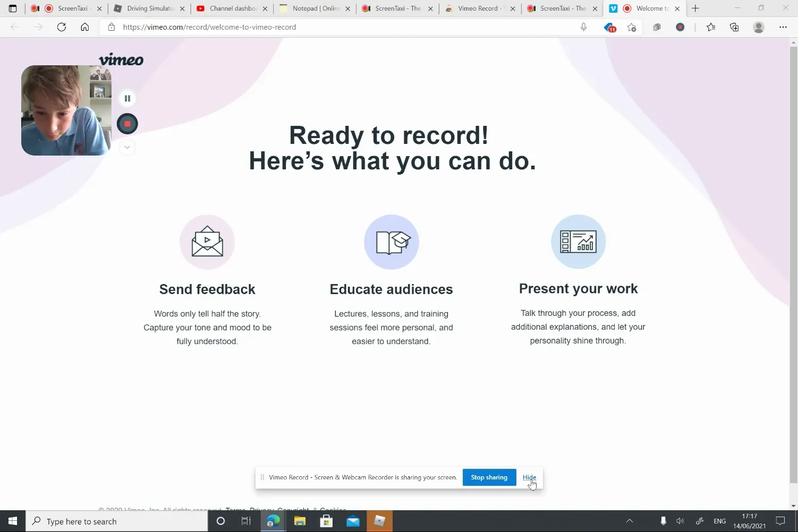Click the vimeo logo

(x=121, y=59)
